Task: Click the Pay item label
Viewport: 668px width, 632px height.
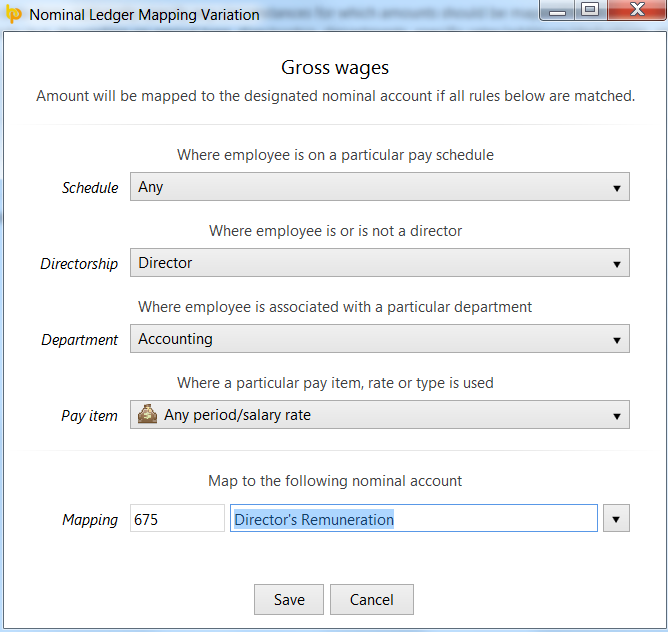Action: click(89, 416)
